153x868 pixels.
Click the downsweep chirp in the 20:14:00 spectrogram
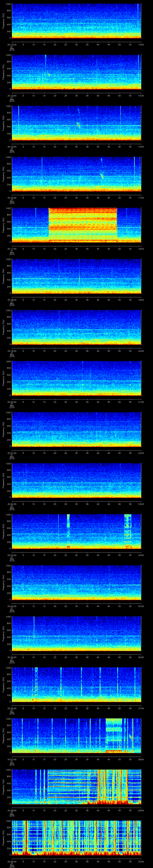[x=49, y=74]
